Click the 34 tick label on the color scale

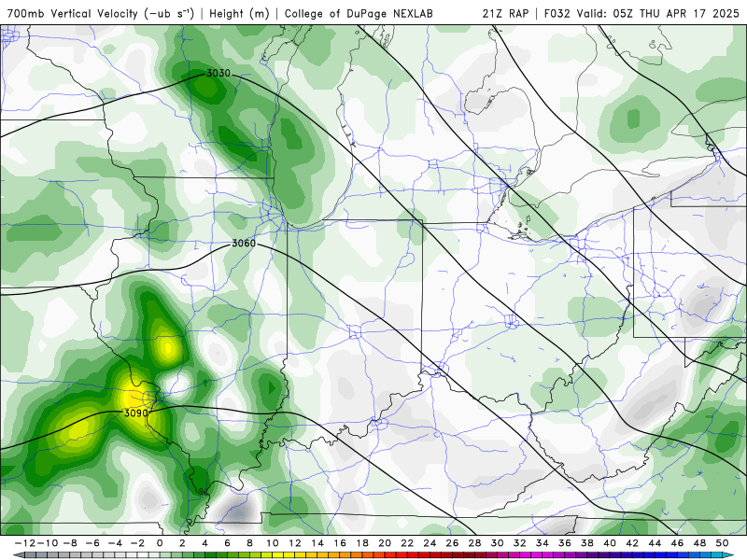[x=543, y=543]
